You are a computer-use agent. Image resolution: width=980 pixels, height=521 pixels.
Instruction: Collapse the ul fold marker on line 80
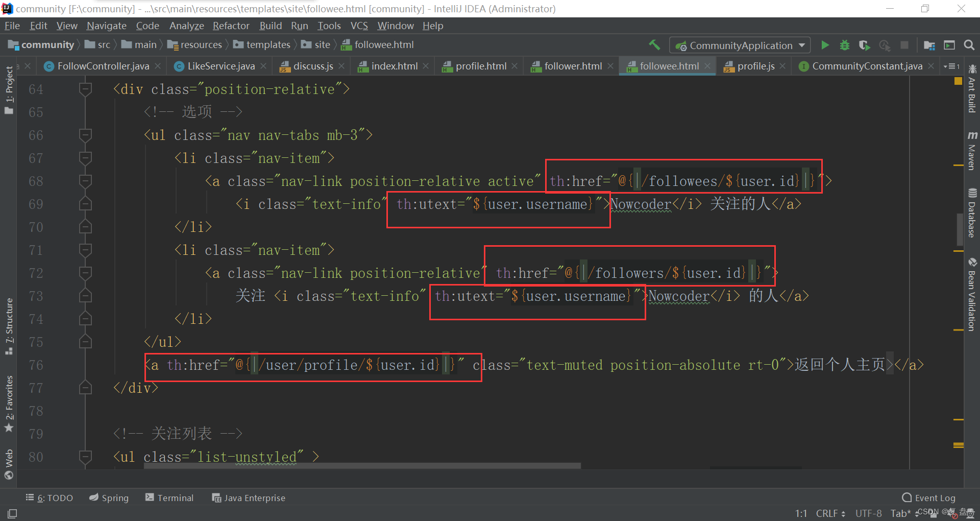[85, 457]
